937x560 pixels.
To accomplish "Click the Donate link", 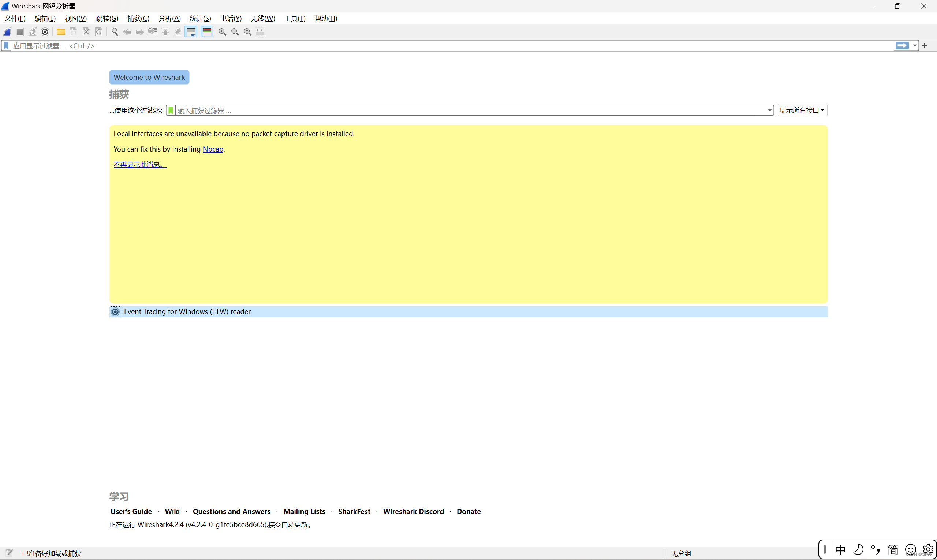I will coord(469,511).
